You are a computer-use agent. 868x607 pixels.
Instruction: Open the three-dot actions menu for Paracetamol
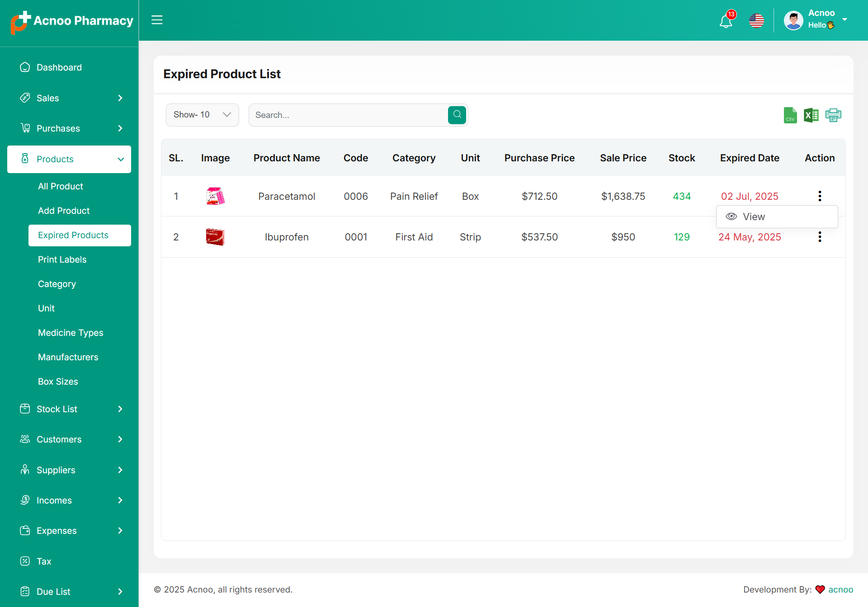click(820, 196)
